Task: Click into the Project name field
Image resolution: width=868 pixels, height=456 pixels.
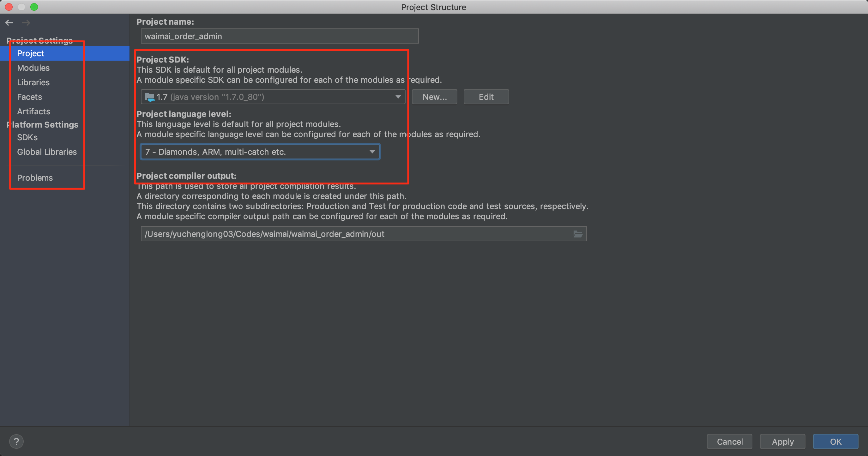Action: coord(279,36)
